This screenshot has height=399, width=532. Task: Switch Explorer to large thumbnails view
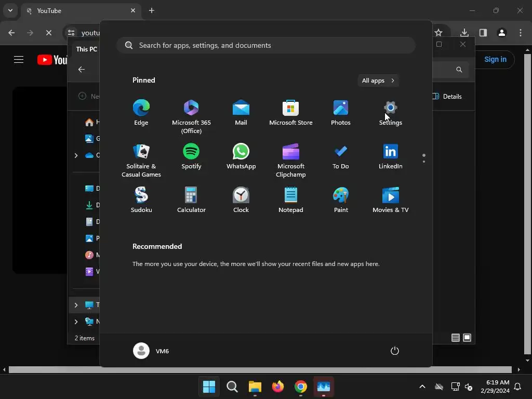[x=467, y=338]
